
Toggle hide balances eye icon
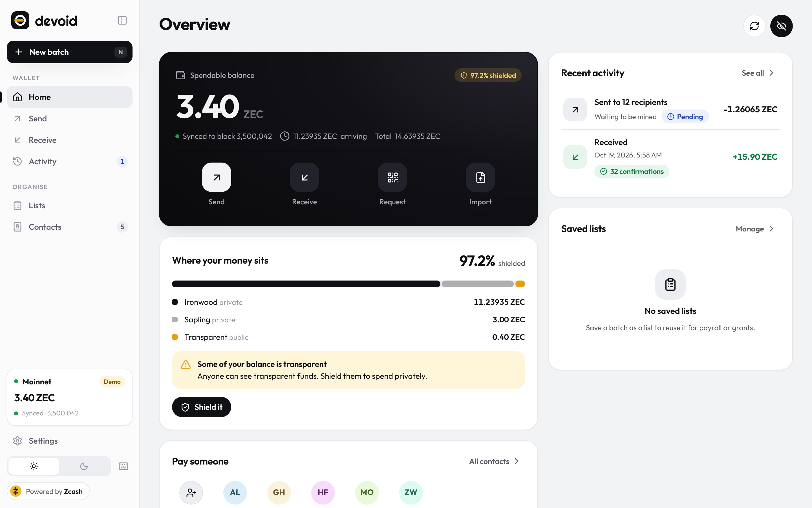tap(782, 26)
